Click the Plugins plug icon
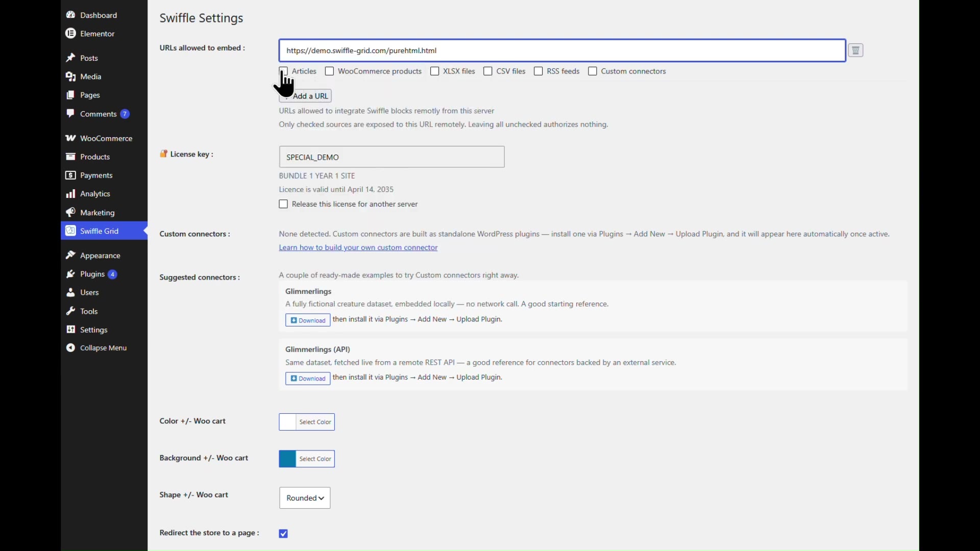980x551 pixels. [71, 274]
